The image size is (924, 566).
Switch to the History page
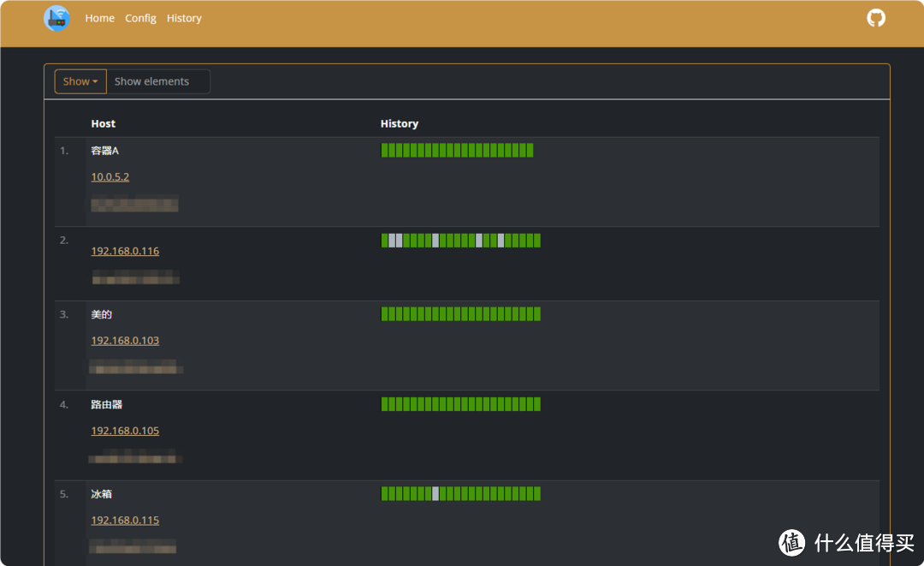[x=184, y=18]
